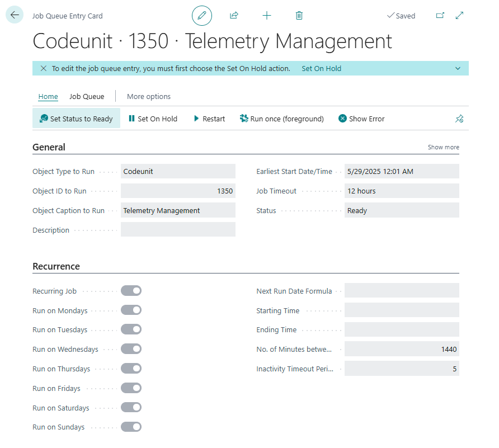Screen dimensions: 499x448
Task: Collapse the Recurrence section header
Action: (x=57, y=266)
